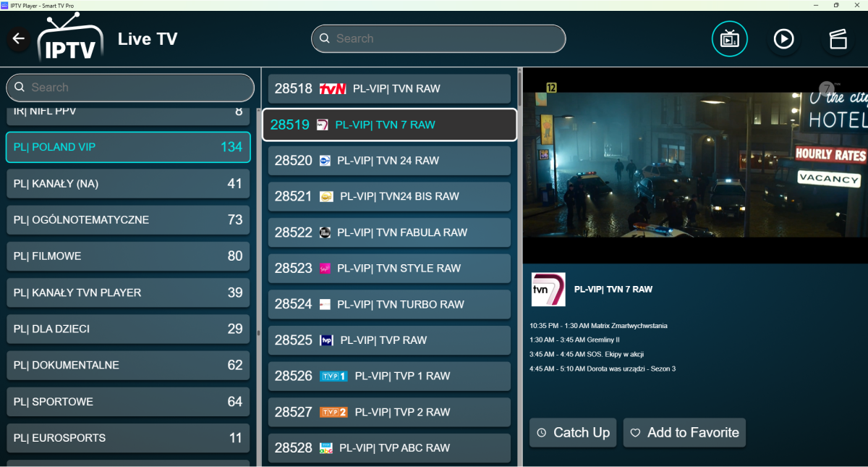Click the category Search field

130,88
